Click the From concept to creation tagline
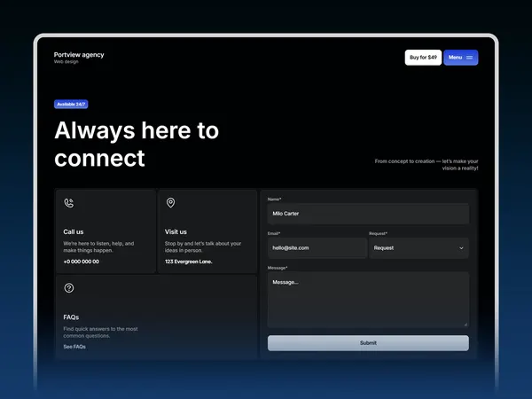 [426, 165]
